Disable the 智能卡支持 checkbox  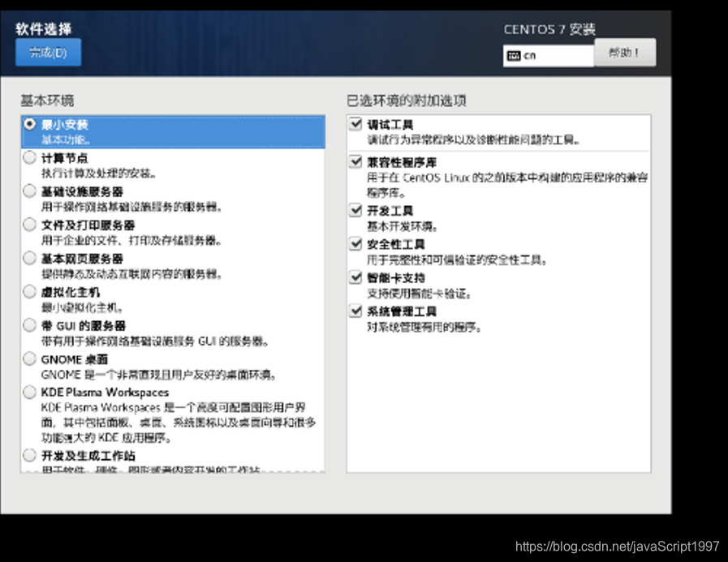tap(355, 277)
